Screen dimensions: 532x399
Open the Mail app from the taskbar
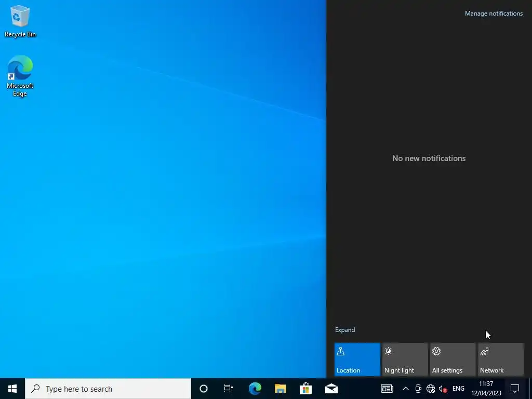331,389
